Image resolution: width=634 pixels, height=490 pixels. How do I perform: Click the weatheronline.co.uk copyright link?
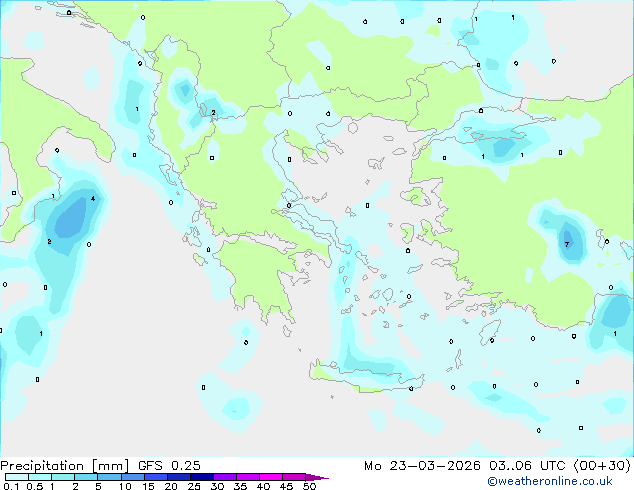click(550, 481)
